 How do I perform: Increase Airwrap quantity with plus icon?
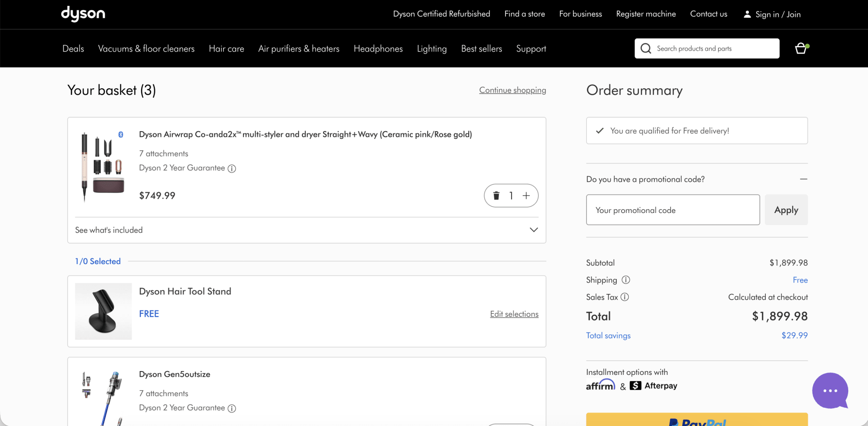(526, 196)
